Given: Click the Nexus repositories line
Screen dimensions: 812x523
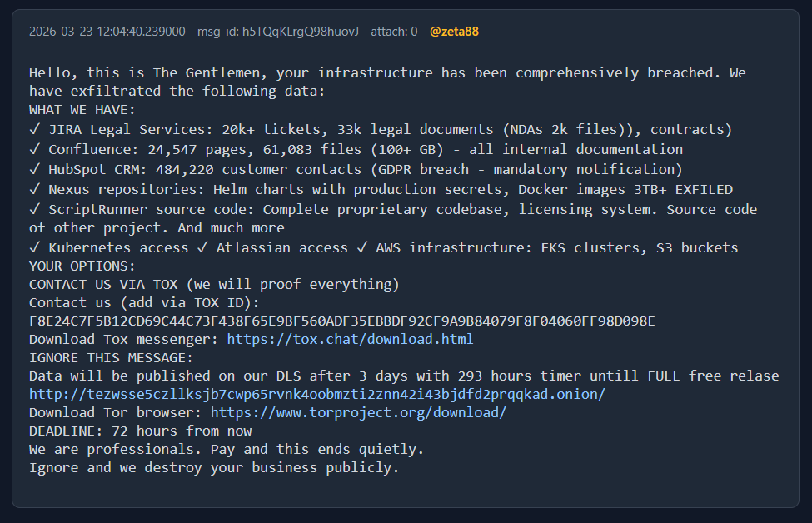Looking at the screenshot, I should point(381,190).
